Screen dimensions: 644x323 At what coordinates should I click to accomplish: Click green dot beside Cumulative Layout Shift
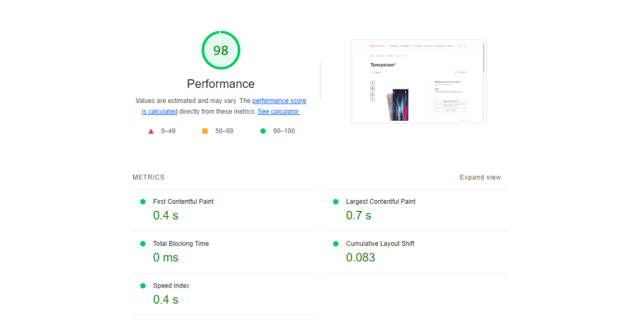336,244
